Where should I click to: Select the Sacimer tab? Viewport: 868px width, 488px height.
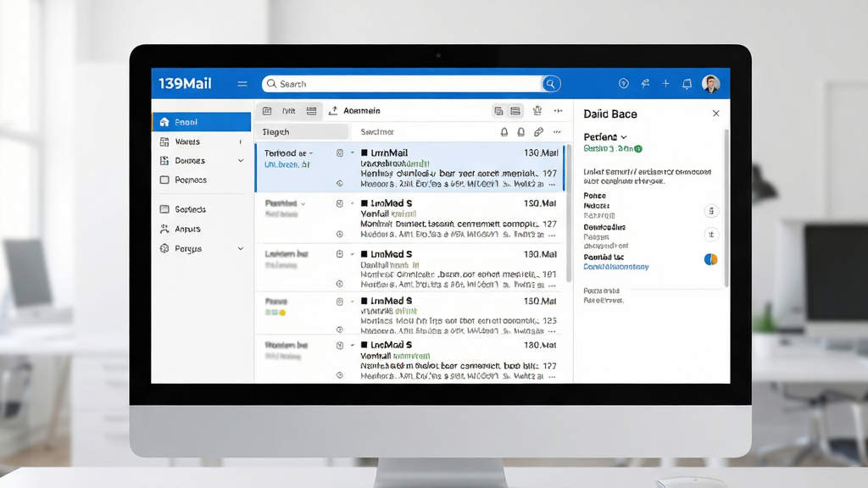coord(377,131)
